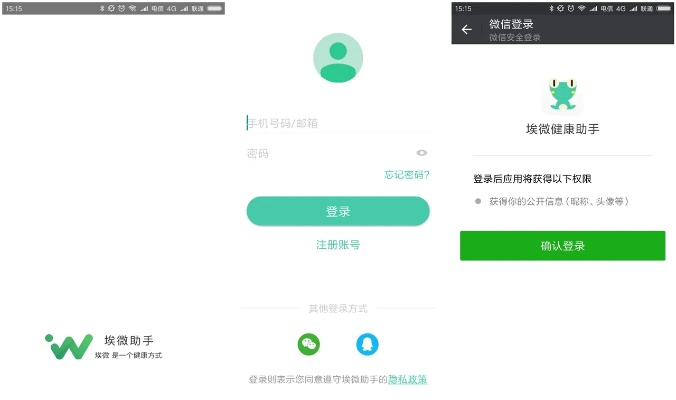Select the 微信登录 header title

511,24
